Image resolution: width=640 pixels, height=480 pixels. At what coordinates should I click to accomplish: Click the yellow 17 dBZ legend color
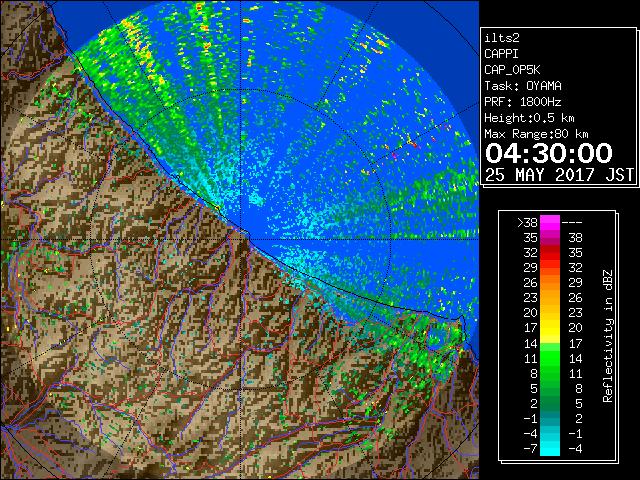[550, 328]
